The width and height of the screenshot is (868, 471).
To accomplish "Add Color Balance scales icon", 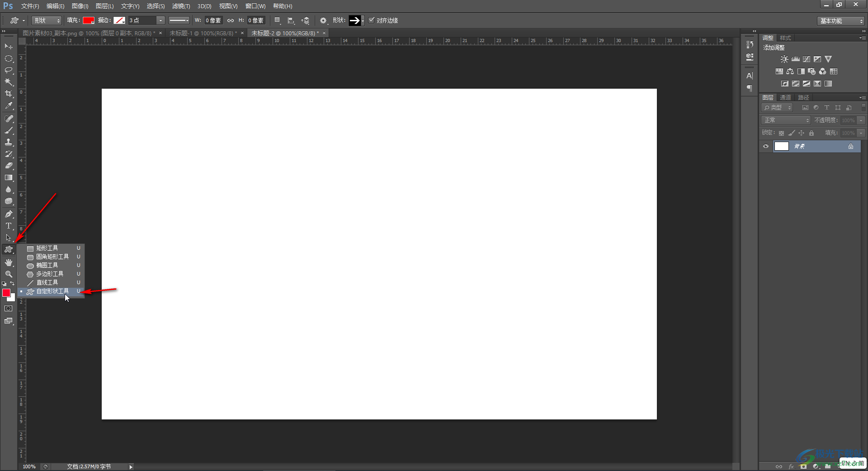I will [790, 71].
